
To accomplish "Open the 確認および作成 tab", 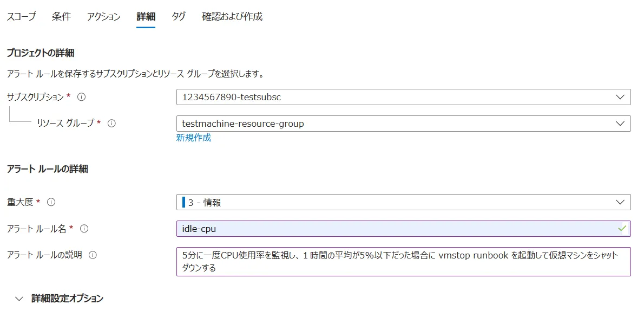I will (232, 17).
